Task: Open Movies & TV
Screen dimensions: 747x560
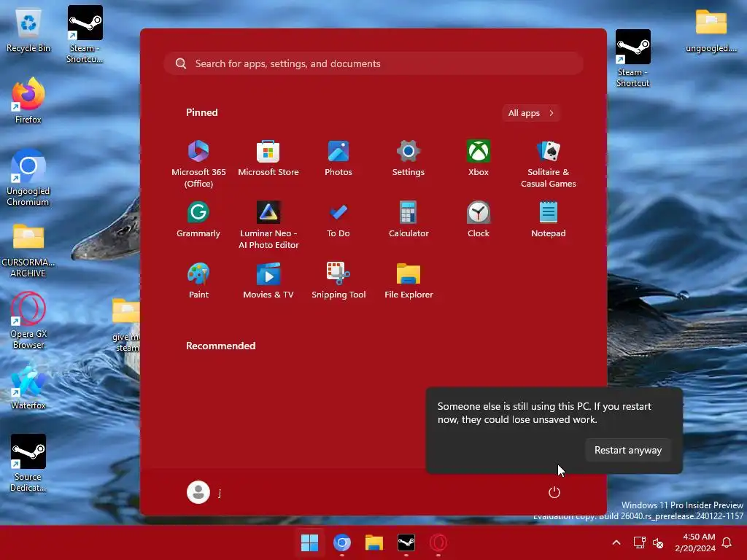Action: 268,281
